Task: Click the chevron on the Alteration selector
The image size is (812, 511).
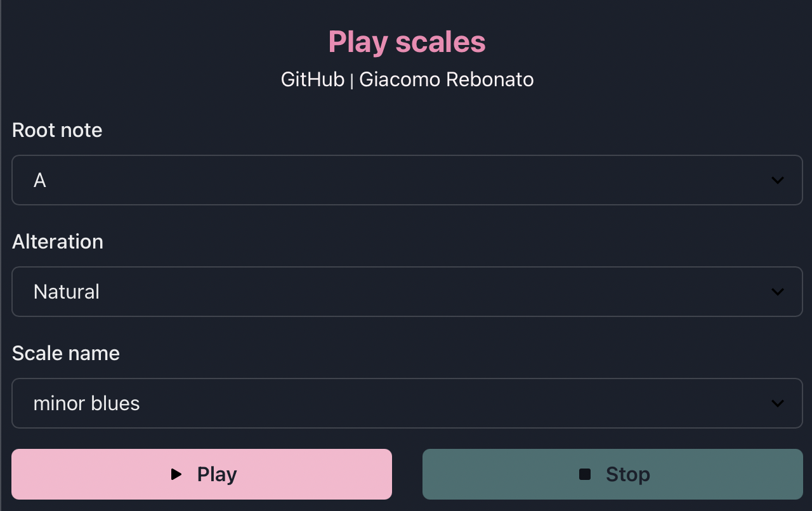Action: point(778,292)
